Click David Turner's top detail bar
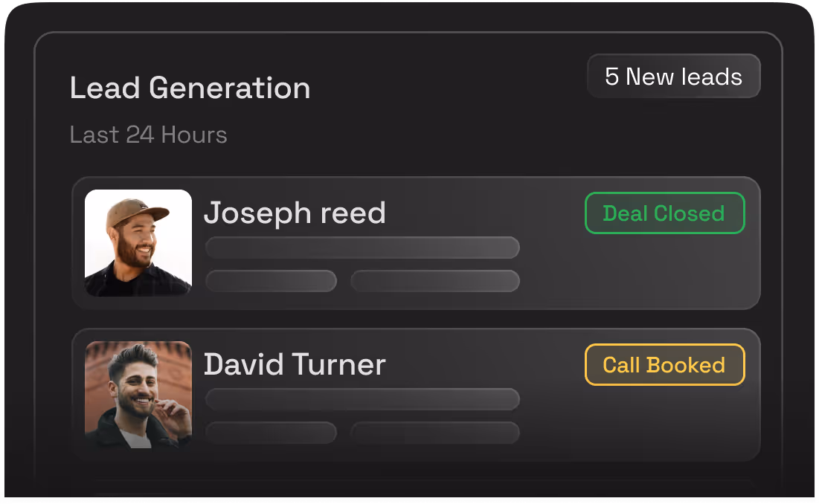Image resolution: width=819 pixels, height=504 pixels. pyautogui.click(x=362, y=399)
